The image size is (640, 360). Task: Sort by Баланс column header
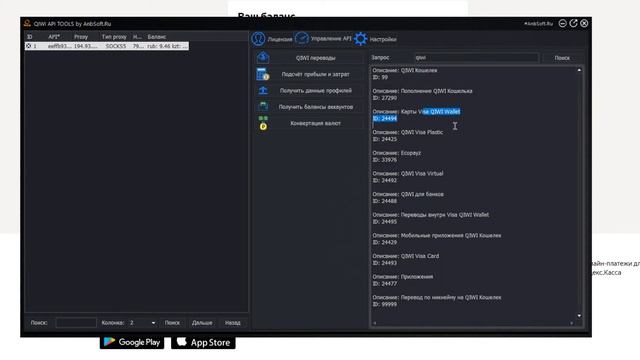point(157,37)
